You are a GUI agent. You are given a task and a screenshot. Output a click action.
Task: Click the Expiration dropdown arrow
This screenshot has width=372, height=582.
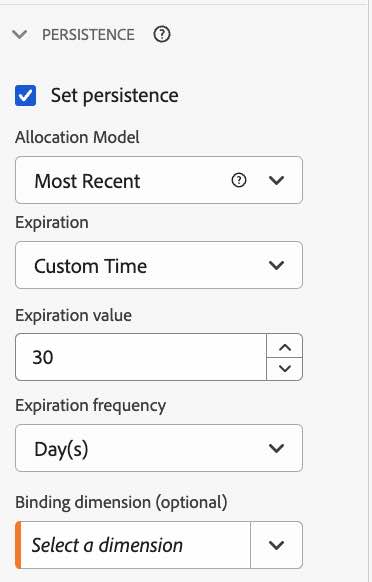277,265
